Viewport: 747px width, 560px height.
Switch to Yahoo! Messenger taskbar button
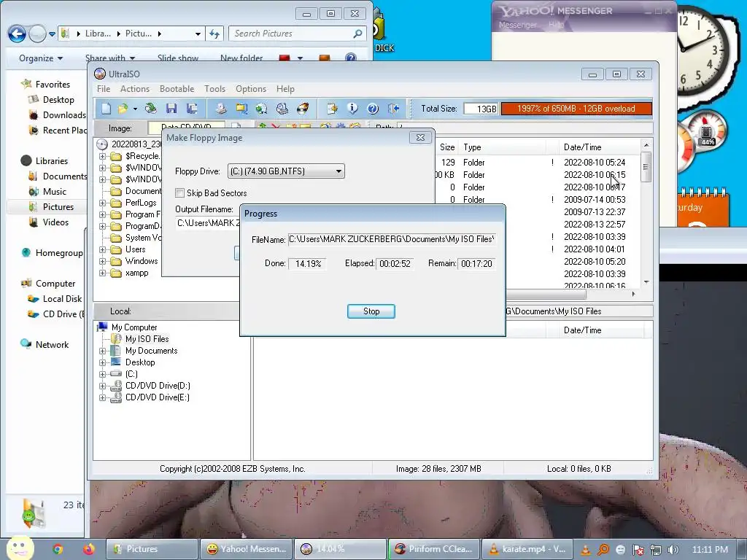click(x=247, y=549)
